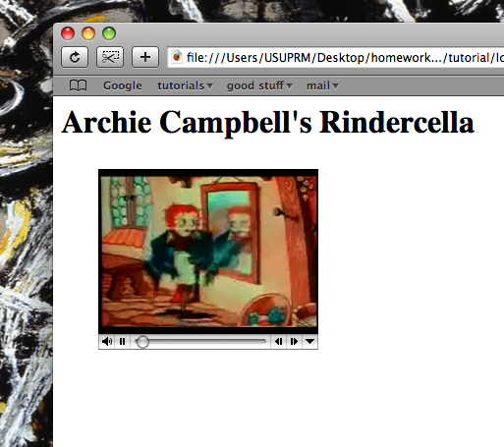Click on the cartoon video frame
The image size is (504, 447).
click(208, 251)
